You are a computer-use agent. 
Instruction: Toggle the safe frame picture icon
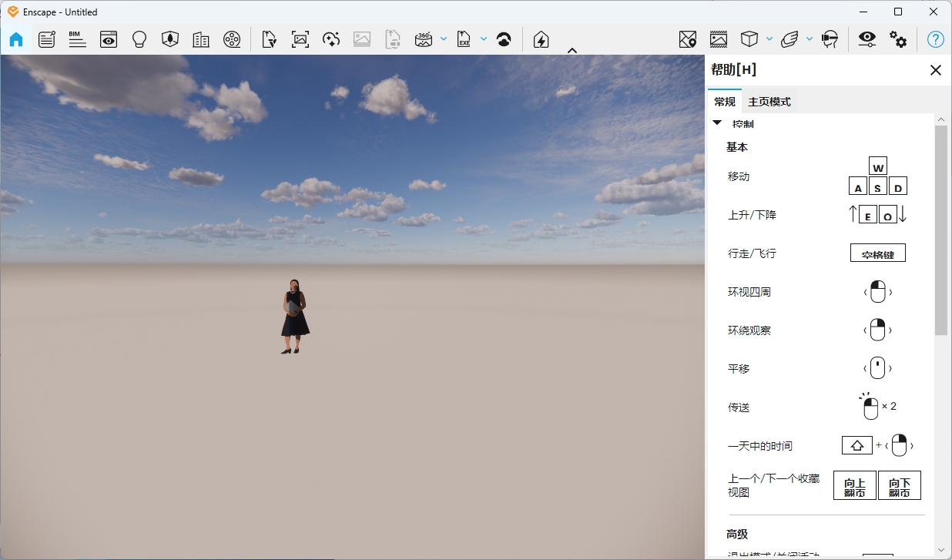click(718, 39)
